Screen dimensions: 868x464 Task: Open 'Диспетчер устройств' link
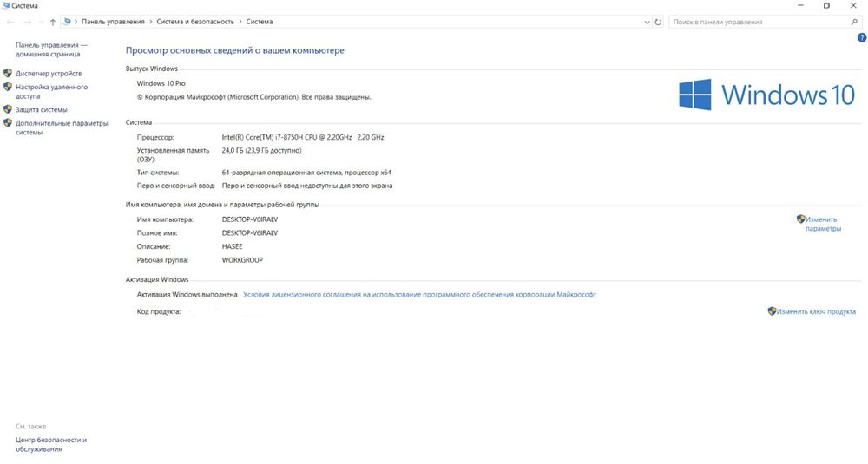click(48, 74)
